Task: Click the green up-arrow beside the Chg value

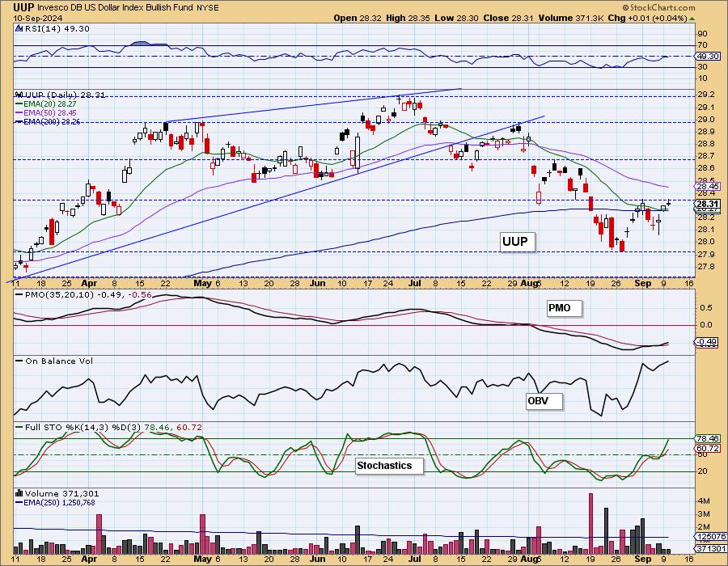Action: tap(692, 19)
